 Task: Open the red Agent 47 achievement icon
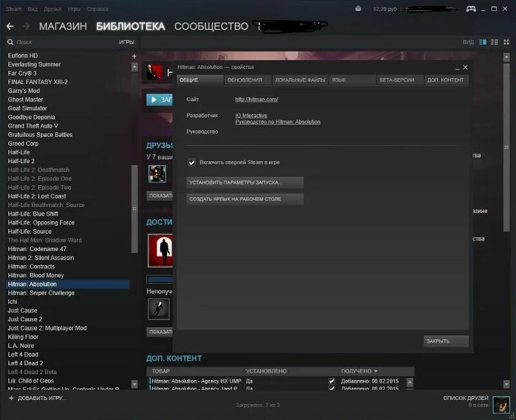pos(160,250)
